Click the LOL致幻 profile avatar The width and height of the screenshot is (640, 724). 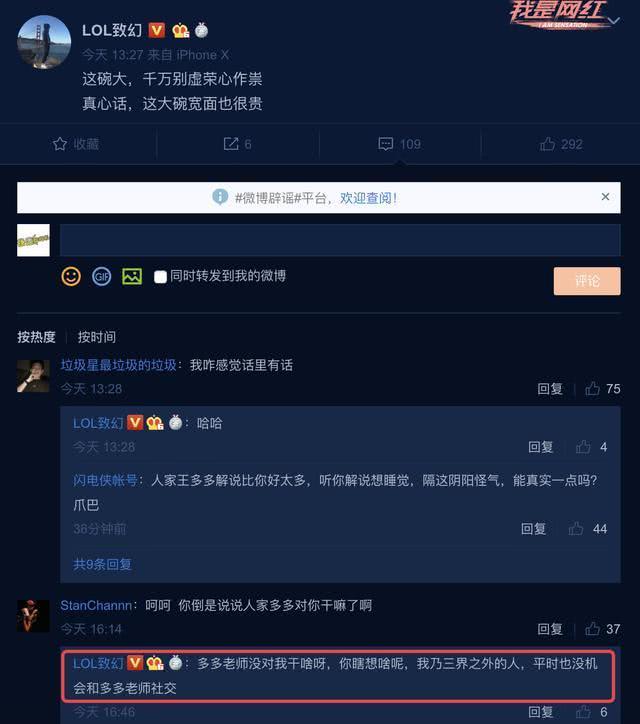point(44,42)
